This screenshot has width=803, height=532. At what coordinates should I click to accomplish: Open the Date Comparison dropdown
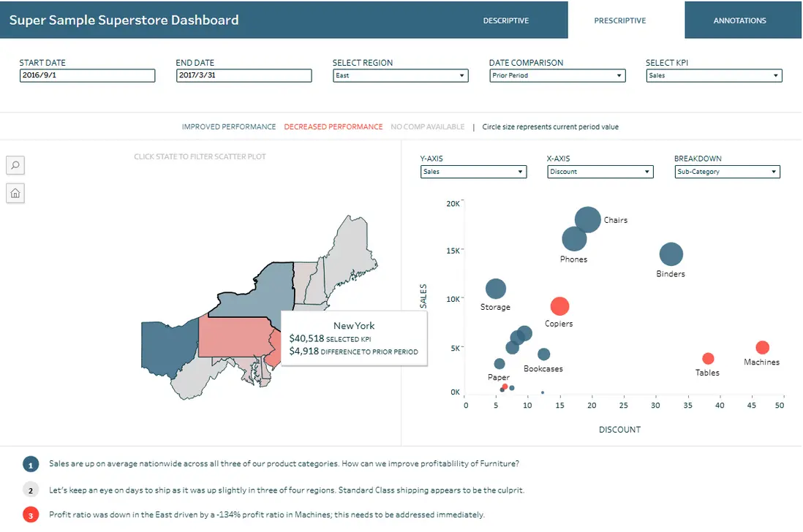pyautogui.click(x=557, y=75)
